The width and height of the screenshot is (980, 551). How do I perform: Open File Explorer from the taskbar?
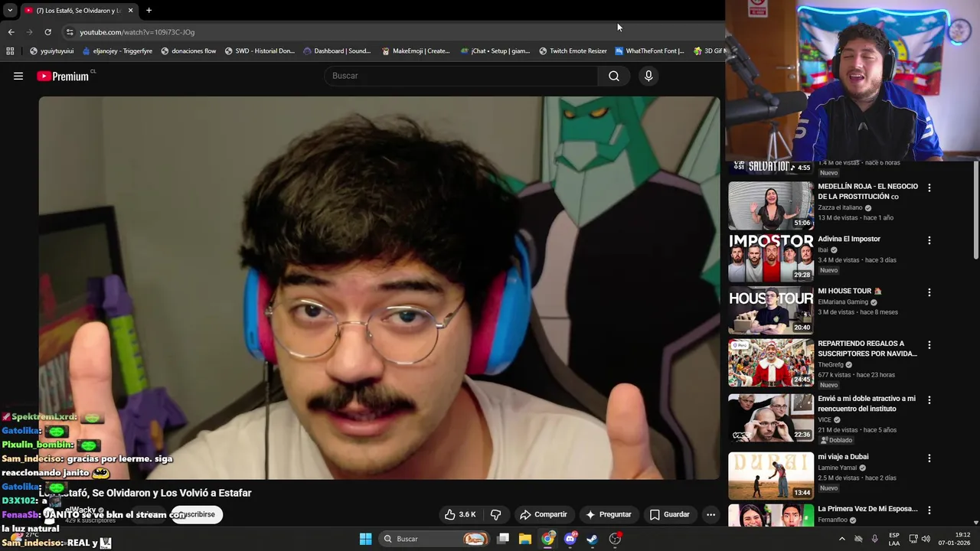[x=525, y=539]
